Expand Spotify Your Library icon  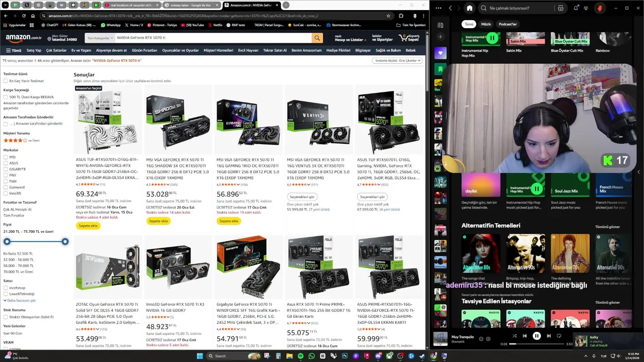(x=440, y=25)
